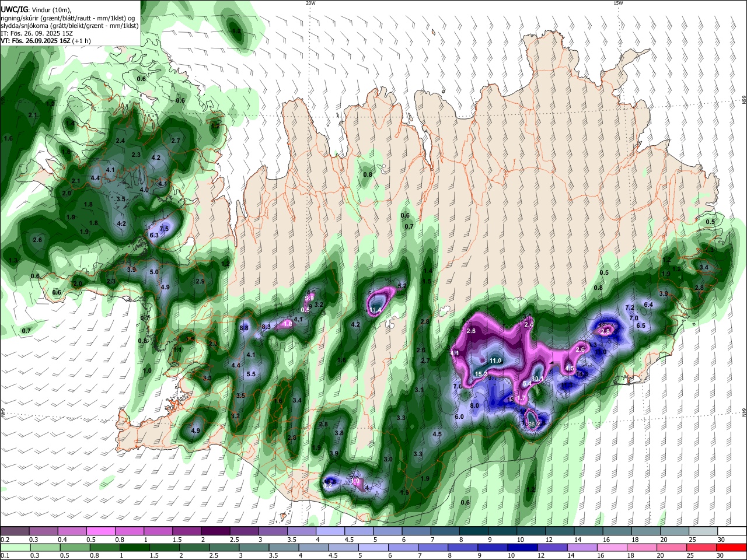Select pale grey upper legend swatch 25–30
The width and height of the screenshot is (747, 560).
(x=703, y=531)
